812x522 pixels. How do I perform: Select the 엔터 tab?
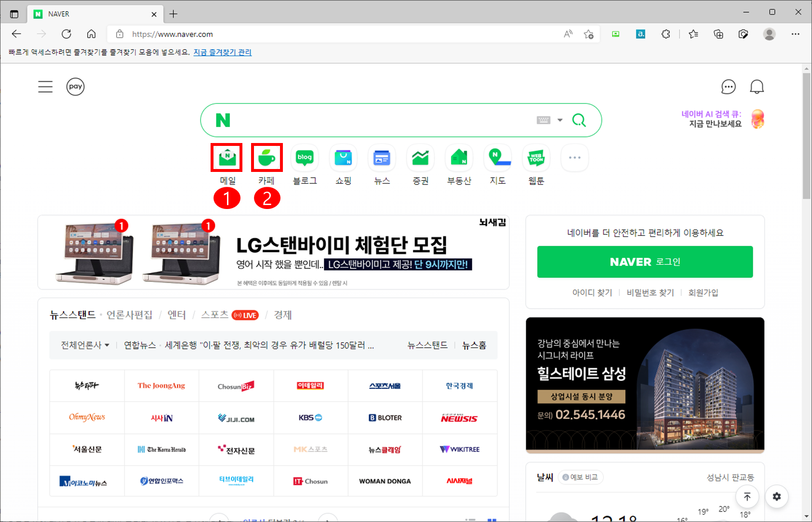176,315
